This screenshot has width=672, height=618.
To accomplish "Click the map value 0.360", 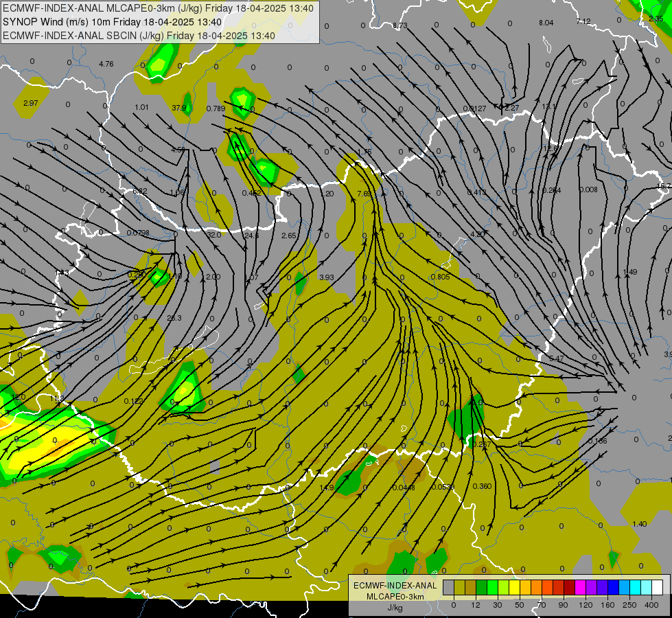I will pos(482,486).
